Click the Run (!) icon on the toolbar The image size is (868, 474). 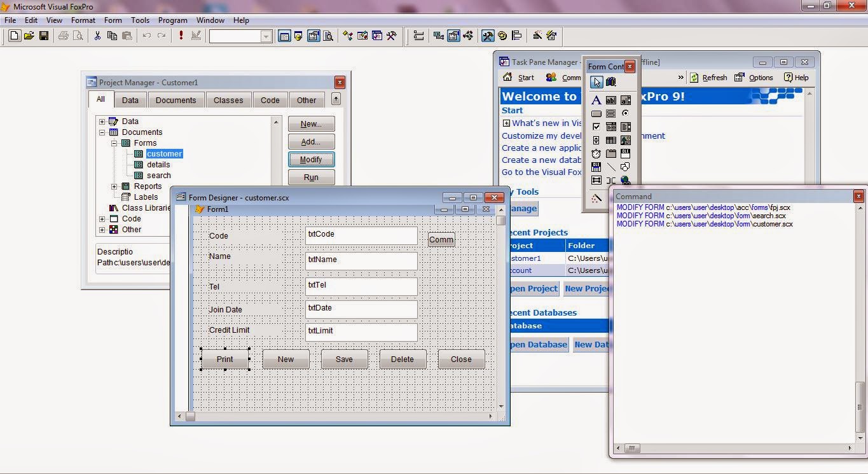180,36
